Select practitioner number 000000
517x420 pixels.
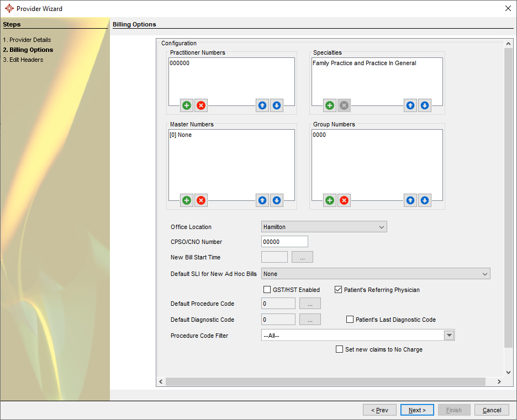(180, 63)
